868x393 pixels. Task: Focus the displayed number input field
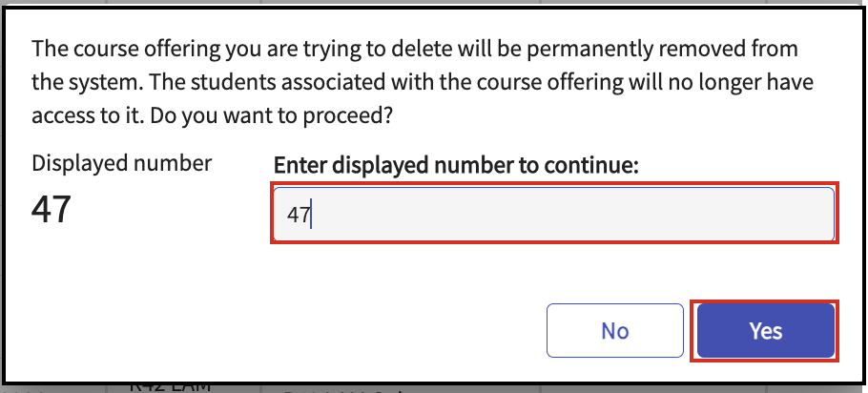[x=553, y=215]
